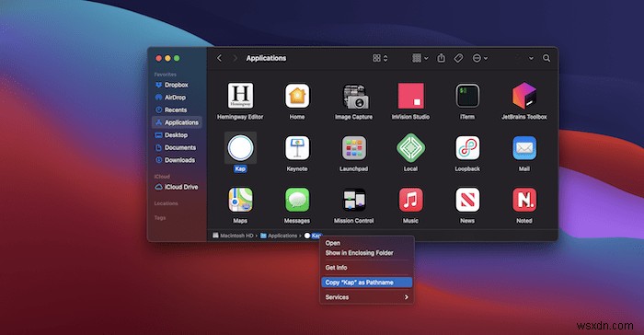
Task: Open Recents in the sidebar
Action: coord(177,110)
